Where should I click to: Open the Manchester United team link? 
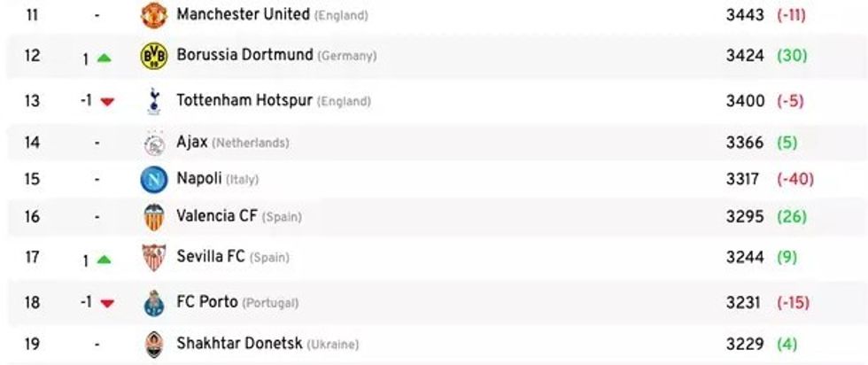point(243,15)
